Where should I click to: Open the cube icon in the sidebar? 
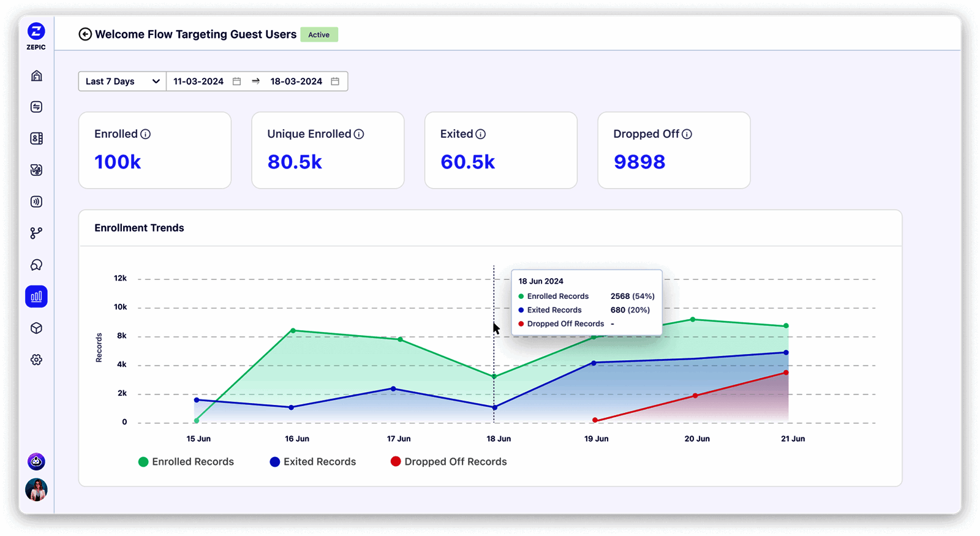[x=37, y=328]
